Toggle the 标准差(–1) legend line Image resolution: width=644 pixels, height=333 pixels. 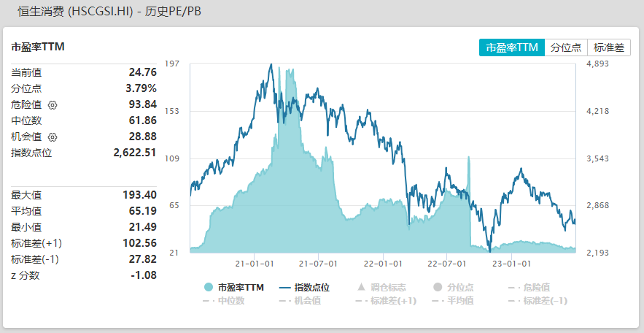point(538,301)
